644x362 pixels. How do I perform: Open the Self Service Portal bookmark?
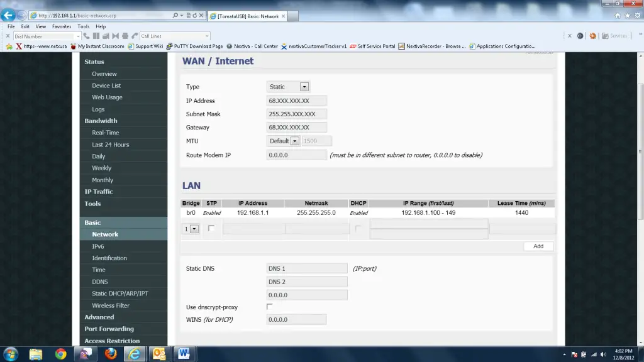tap(372, 47)
